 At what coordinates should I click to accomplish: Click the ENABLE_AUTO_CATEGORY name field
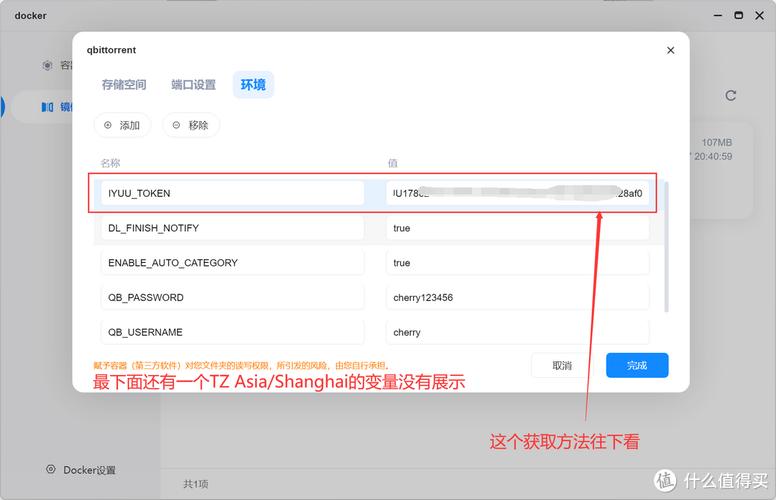click(x=232, y=262)
